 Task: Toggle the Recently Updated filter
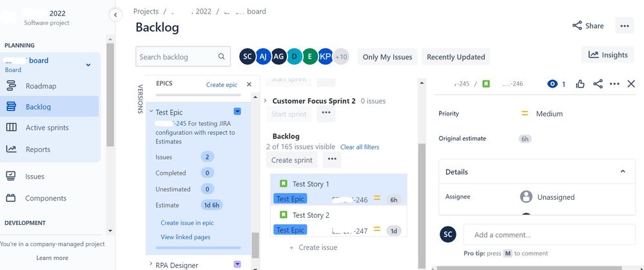point(456,57)
